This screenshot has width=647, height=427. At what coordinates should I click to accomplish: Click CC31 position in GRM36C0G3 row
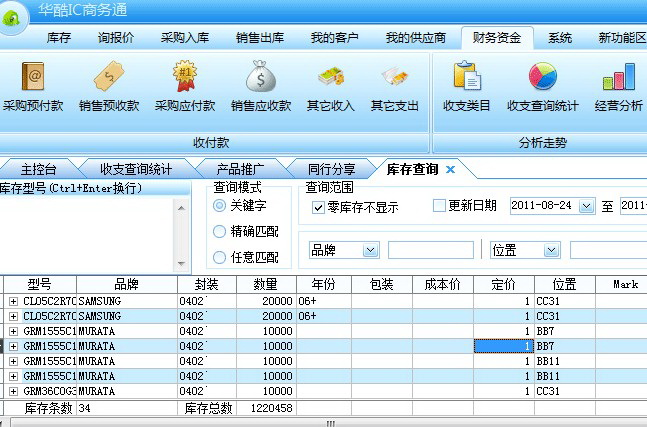tap(548, 392)
